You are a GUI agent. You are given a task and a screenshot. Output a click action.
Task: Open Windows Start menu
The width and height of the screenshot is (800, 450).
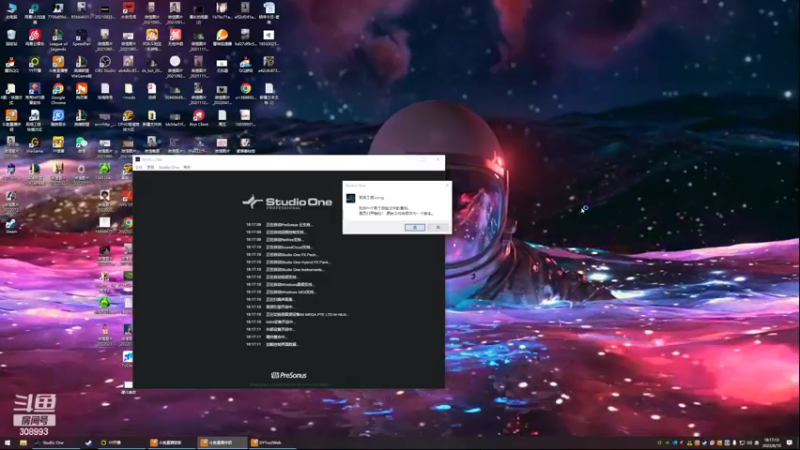[x=7, y=442]
